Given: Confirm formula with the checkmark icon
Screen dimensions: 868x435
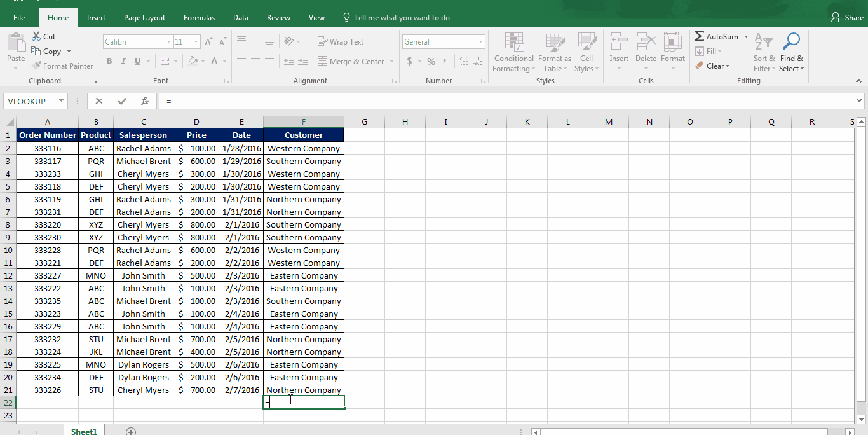Looking at the screenshot, I should pos(122,101).
